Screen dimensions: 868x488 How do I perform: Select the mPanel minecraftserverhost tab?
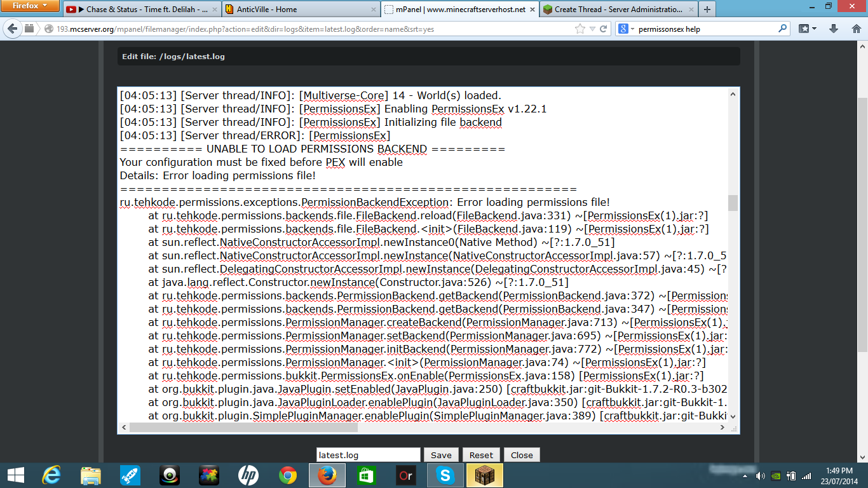[459, 10]
